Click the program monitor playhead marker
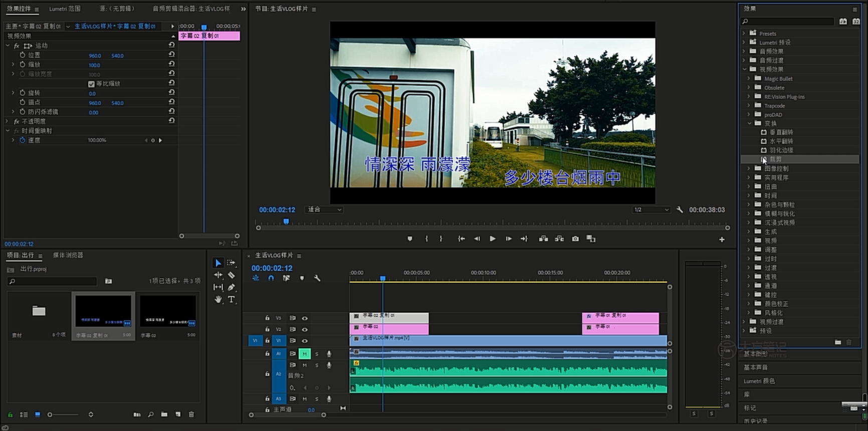This screenshot has width=868, height=431. (x=286, y=221)
